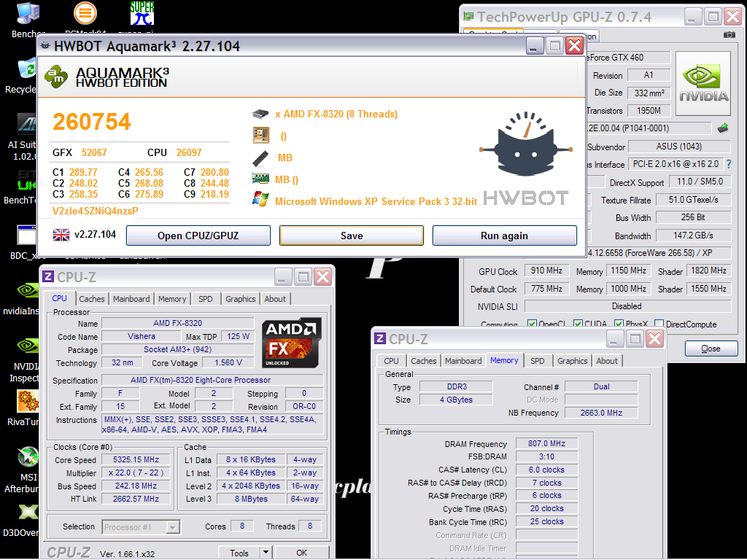Click the HT Link 2662.57 MHz value
747x560 pixels.
136,499
